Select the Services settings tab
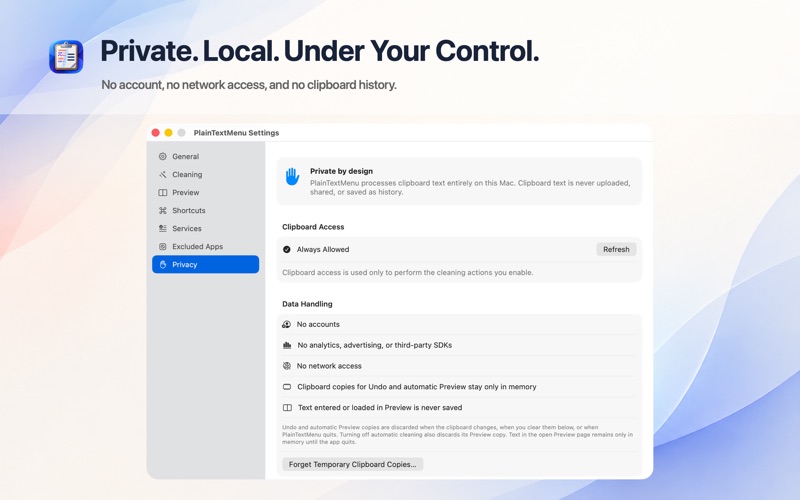800x500 pixels. [206, 229]
